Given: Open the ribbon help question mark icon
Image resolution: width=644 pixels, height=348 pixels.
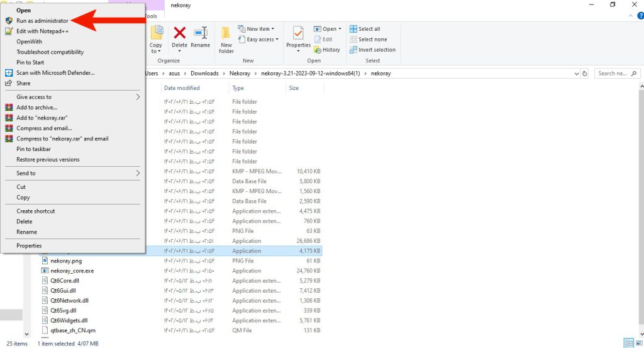Looking at the screenshot, I should pos(640,16).
